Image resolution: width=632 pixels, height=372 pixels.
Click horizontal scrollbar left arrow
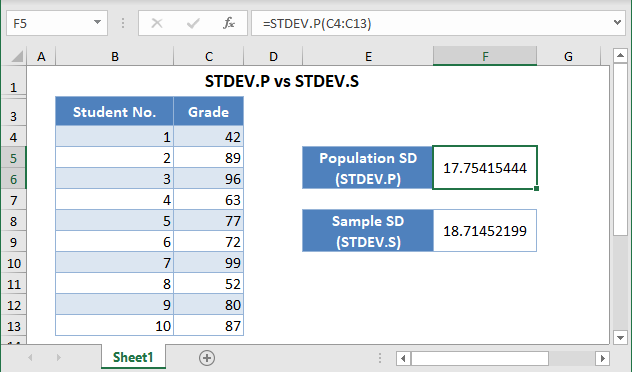[403, 358]
